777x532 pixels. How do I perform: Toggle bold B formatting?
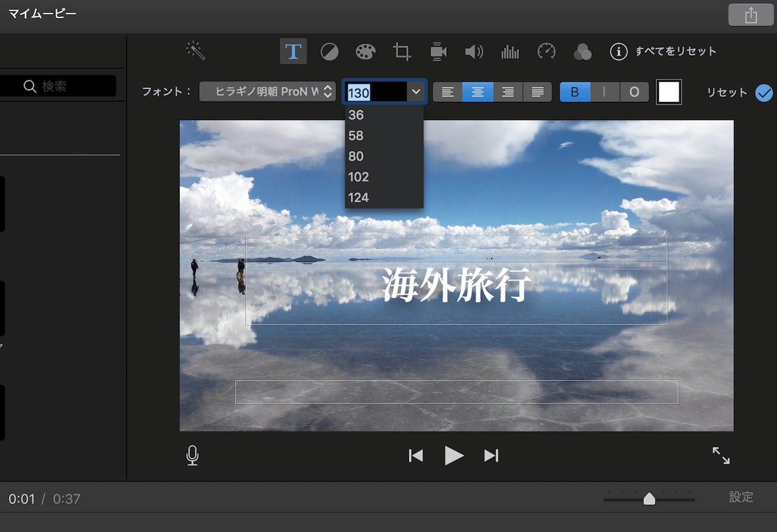tap(575, 92)
